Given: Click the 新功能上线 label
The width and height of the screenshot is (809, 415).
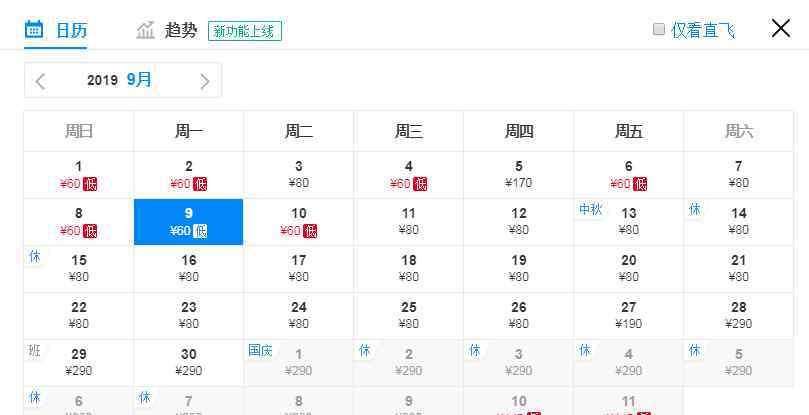Looking at the screenshot, I should (x=245, y=31).
